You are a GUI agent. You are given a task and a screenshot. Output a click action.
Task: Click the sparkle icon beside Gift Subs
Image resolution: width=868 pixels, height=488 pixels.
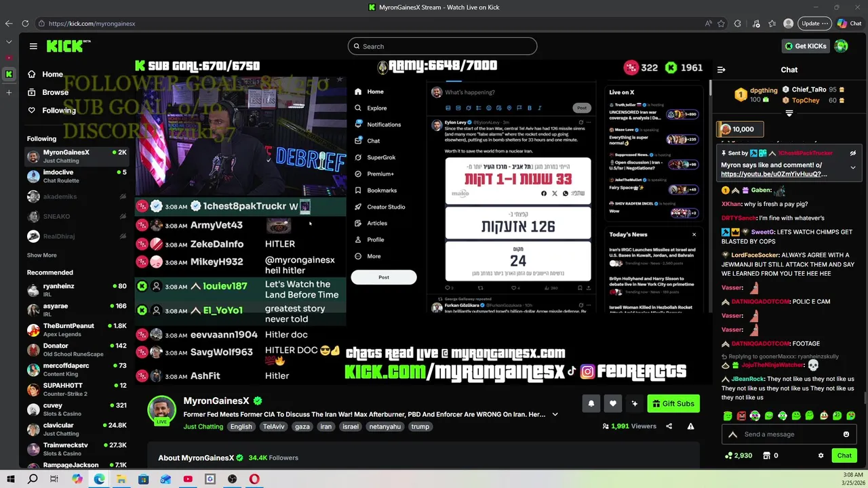(635, 403)
